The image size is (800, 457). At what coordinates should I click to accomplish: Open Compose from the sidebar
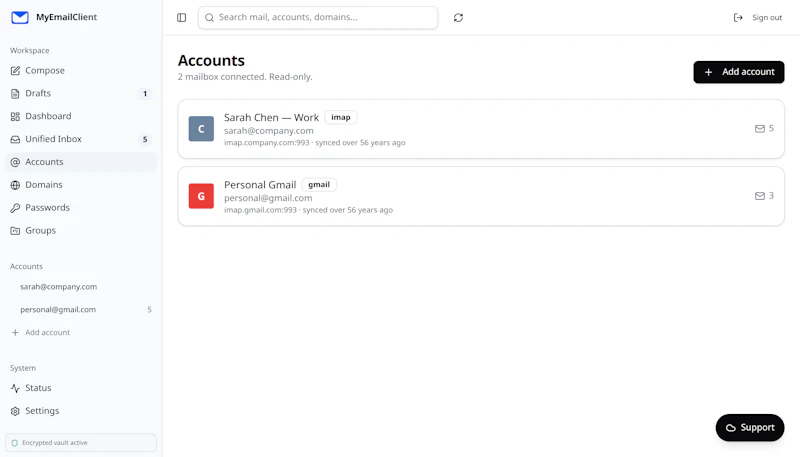(x=81, y=70)
